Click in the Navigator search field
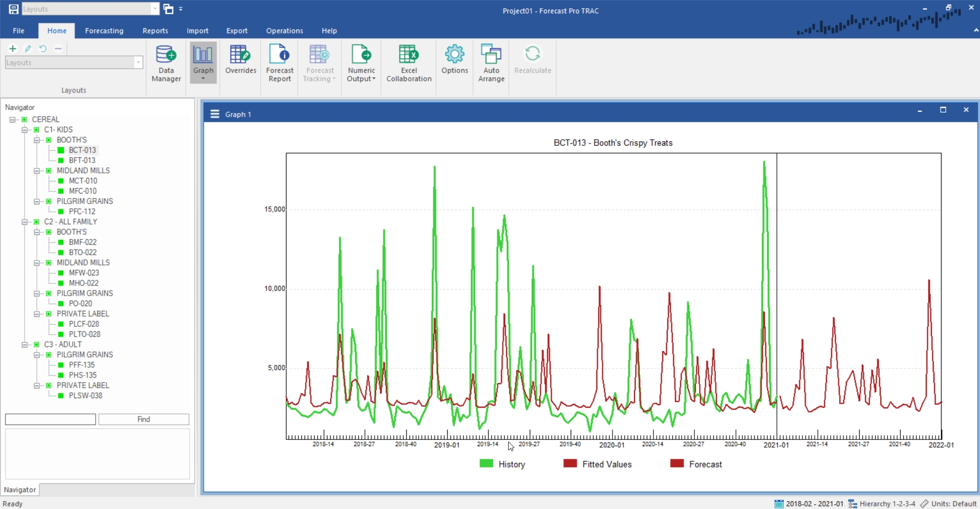 coord(50,419)
